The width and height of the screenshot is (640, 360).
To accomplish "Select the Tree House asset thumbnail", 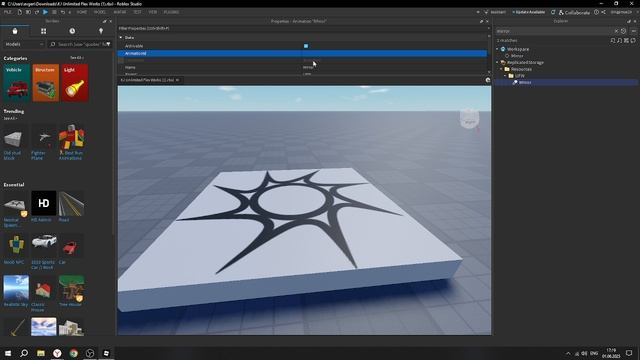I will point(71,288).
